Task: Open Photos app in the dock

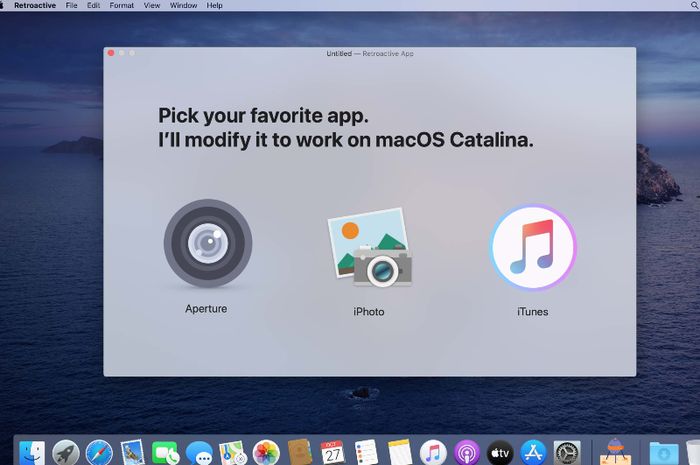Action: coord(266,453)
